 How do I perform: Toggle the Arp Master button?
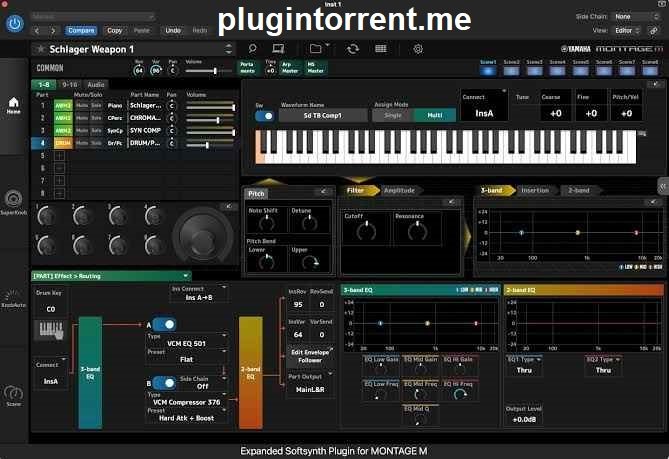pyautogui.click(x=290, y=68)
